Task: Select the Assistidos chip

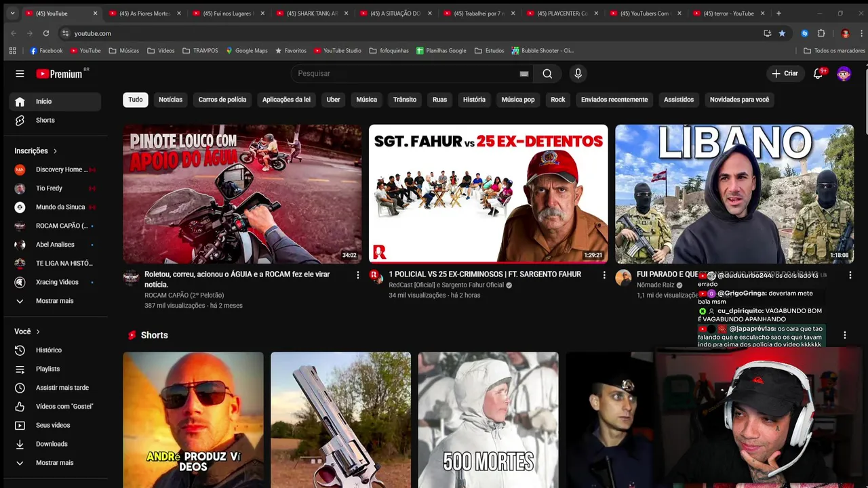Action: [x=679, y=100]
